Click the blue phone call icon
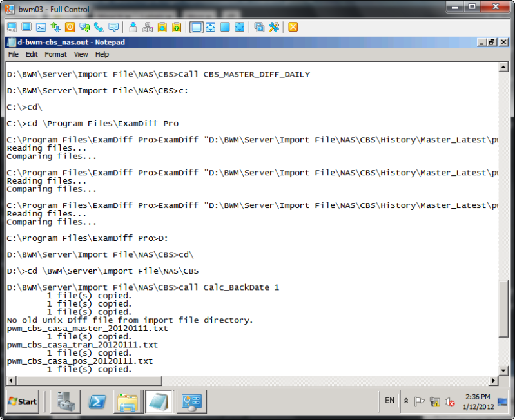Viewport: 515px width, 420px height. (99, 27)
